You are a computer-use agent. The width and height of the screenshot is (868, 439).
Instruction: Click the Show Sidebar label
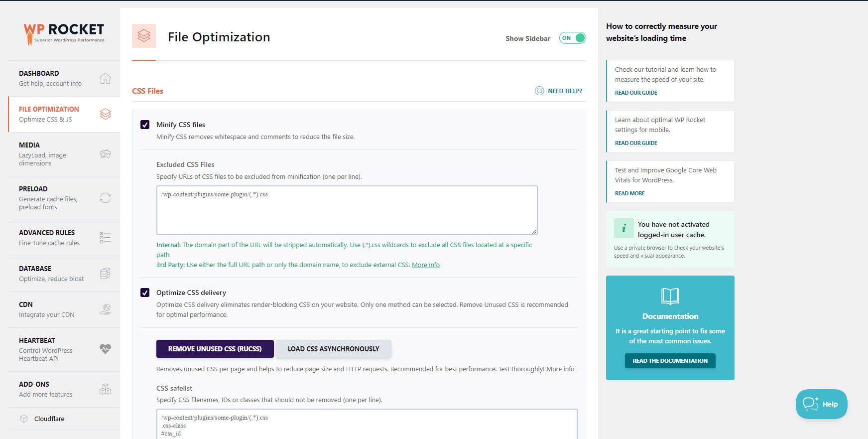click(528, 38)
